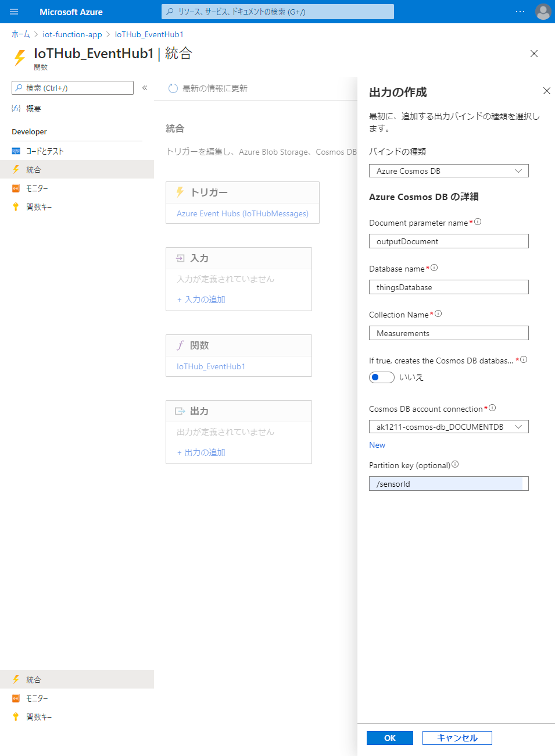Select モニター in the Developer menu
Image resolution: width=555 pixels, height=756 pixels.
37,188
